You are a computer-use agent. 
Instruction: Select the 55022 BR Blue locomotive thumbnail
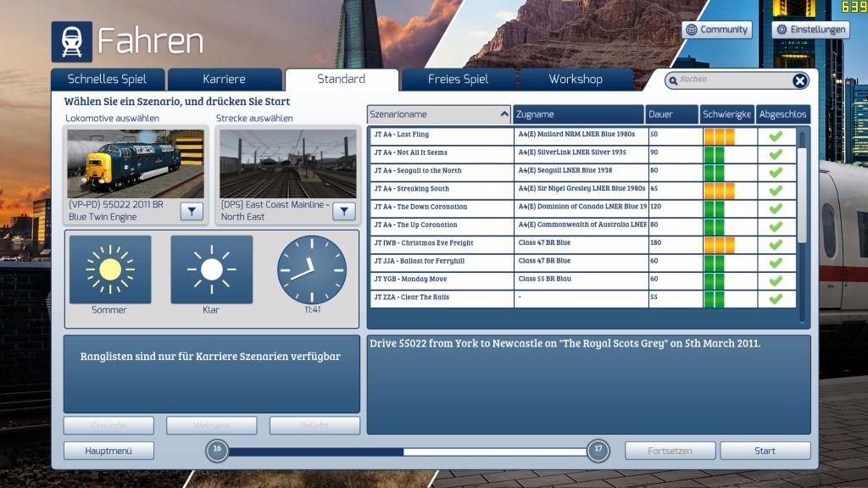click(136, 164)
